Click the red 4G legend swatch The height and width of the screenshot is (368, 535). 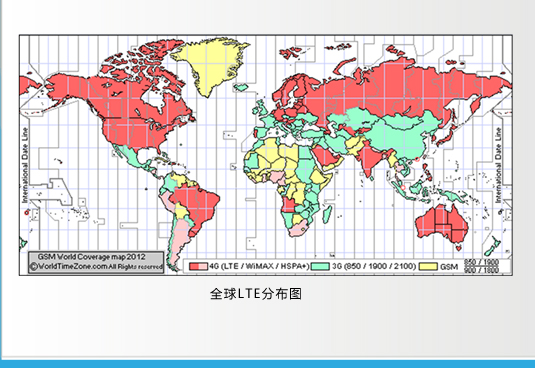click(x=198, y=266)
